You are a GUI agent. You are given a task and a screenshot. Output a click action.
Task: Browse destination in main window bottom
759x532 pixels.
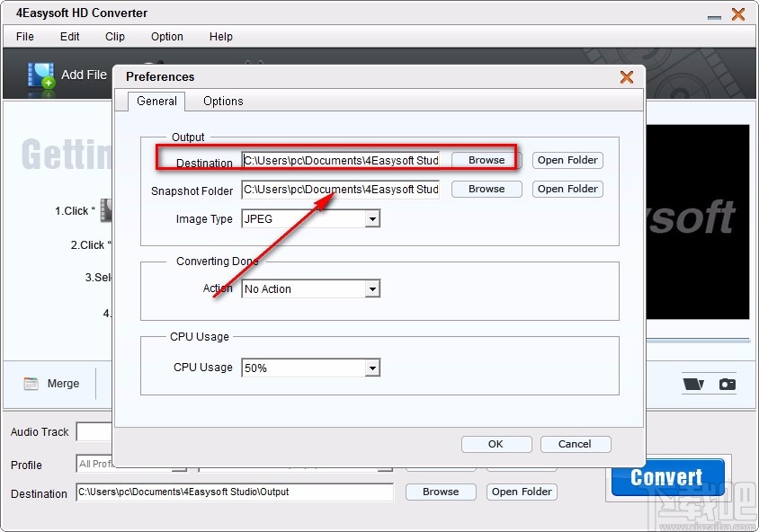441,492
